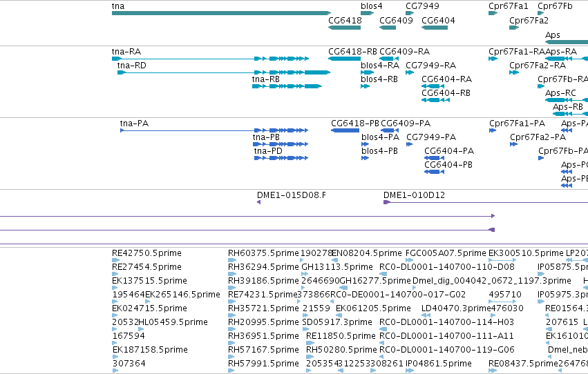Click the CG7949-PA protein label
Image resolution: width=588 pixels, height=374 pixels.
tap(431, 137)
